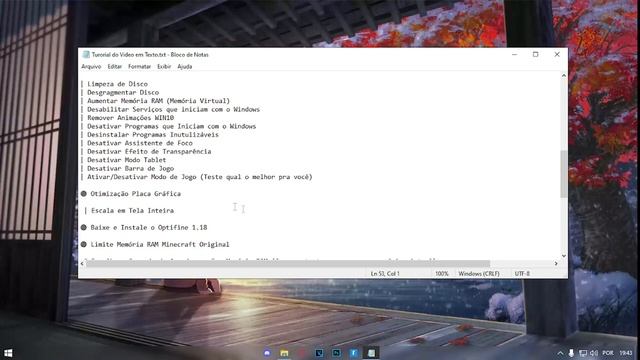640x360 pixels.
Task: Open the dark blue app icon left of Photoshop
Action: pos(319,353)
